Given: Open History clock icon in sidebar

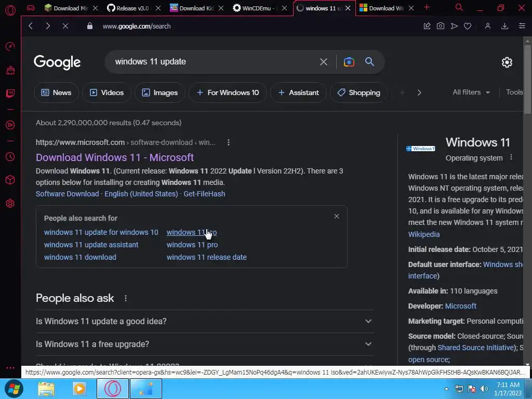Looking at the screenshot, I should [10, 156].
